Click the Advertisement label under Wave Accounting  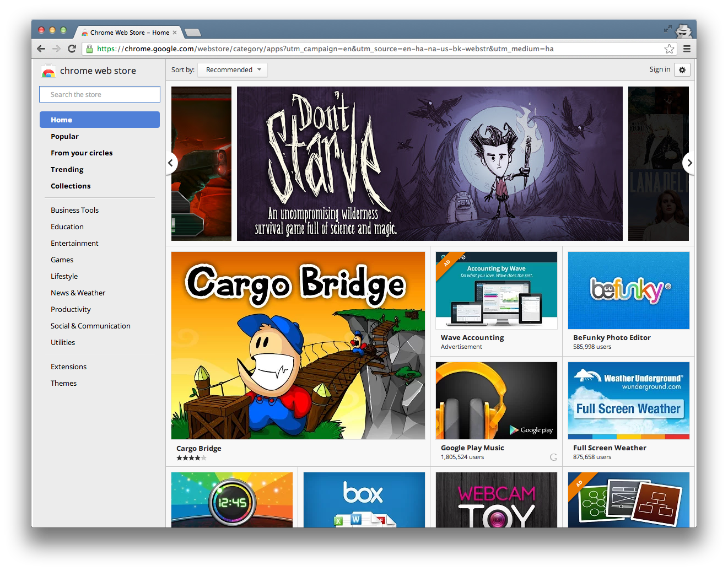point(461,347)
